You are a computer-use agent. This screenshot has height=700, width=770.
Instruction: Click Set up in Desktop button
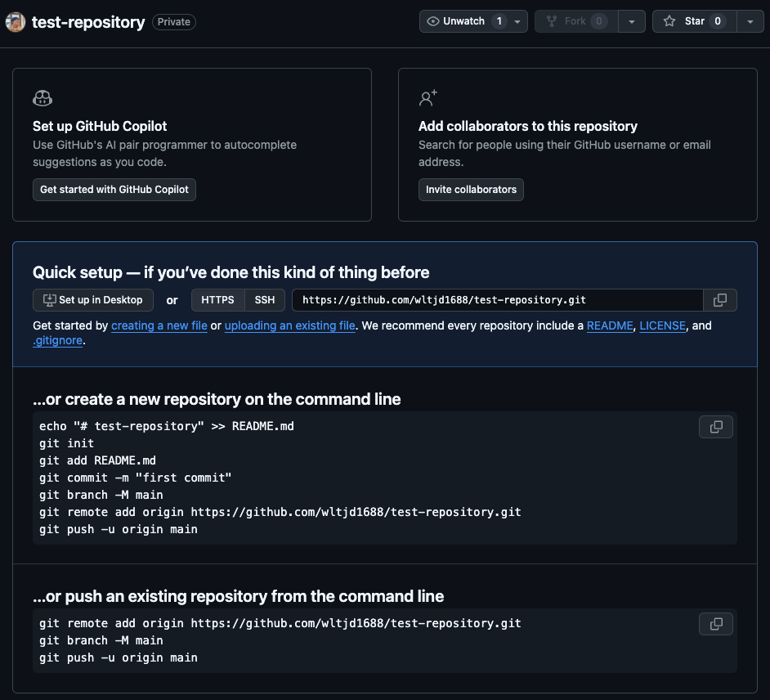(x=92, y=300)
